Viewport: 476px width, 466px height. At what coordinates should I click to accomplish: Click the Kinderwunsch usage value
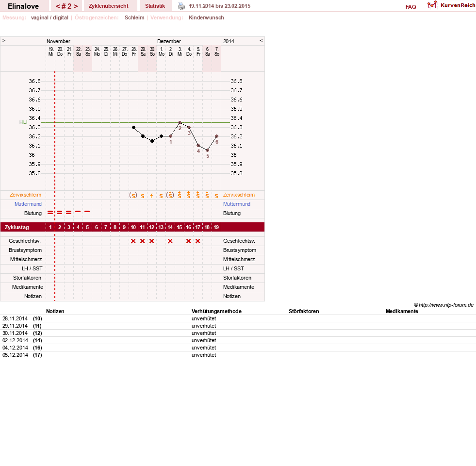click(206, 17)
